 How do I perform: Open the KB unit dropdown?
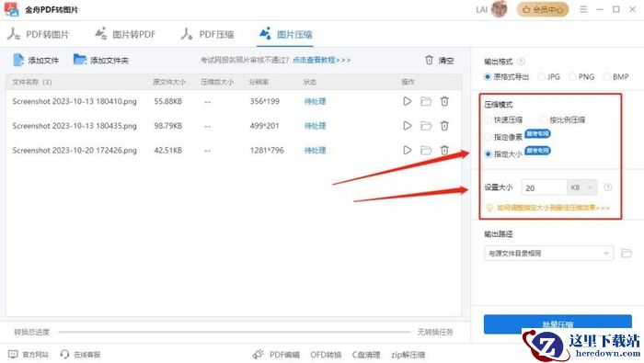(x=582, y=187)
